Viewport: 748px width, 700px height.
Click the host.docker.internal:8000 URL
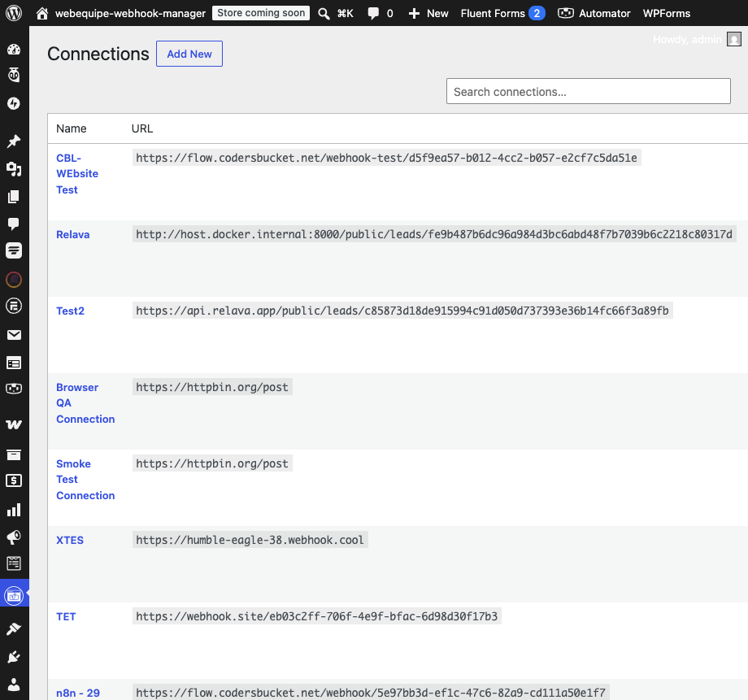434,234
